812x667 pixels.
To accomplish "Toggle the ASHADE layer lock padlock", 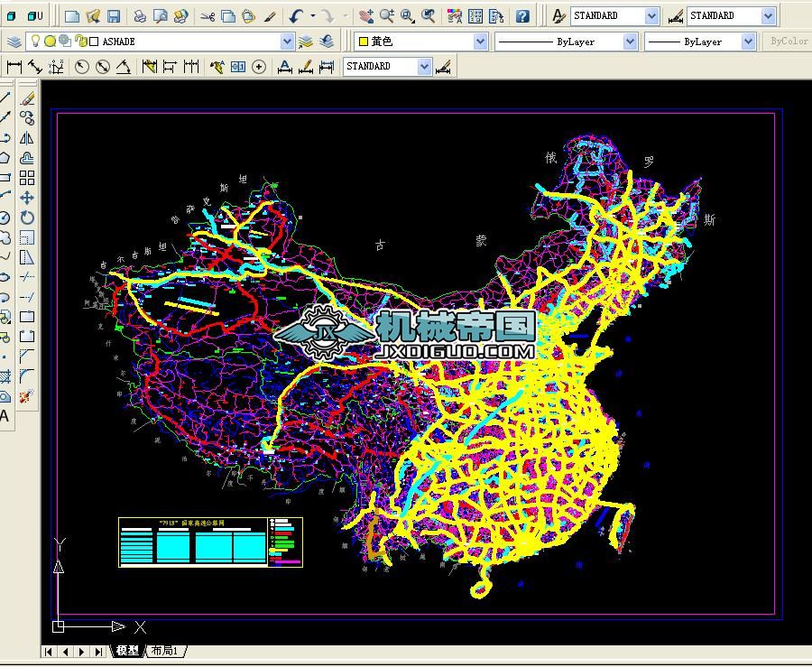I will pyautogui.click(x=78, y=41).
